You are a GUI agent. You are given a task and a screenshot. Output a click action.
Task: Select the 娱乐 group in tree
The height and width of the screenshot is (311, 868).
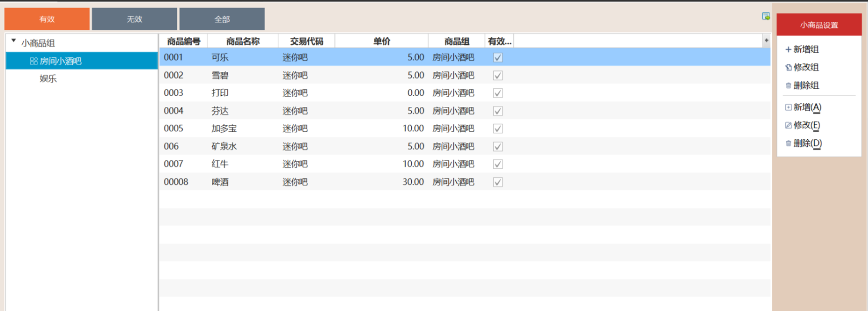tap(48, 79)
